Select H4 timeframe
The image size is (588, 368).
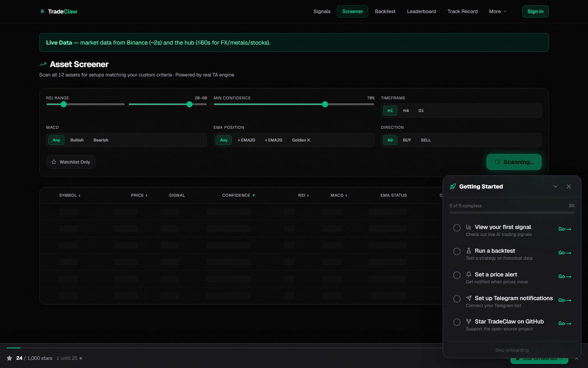(406, 111)
